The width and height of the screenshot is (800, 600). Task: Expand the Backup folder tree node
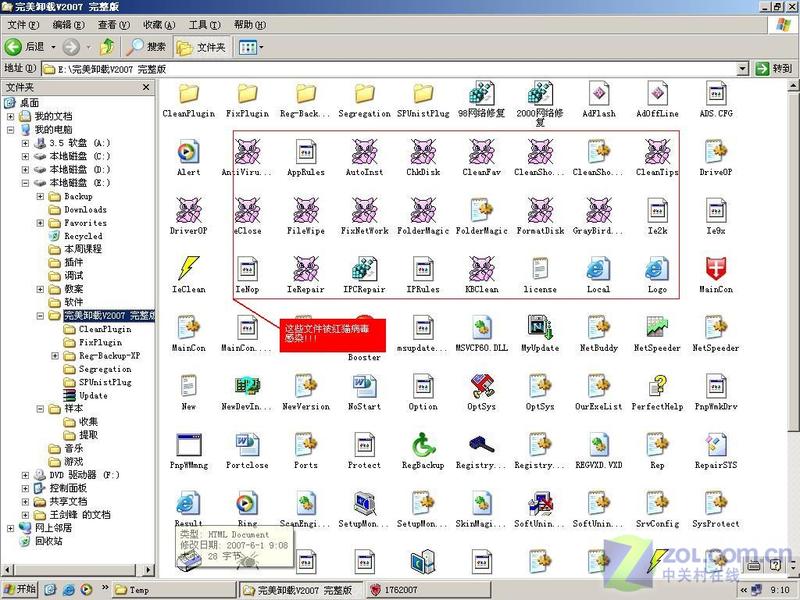[40, 196]
